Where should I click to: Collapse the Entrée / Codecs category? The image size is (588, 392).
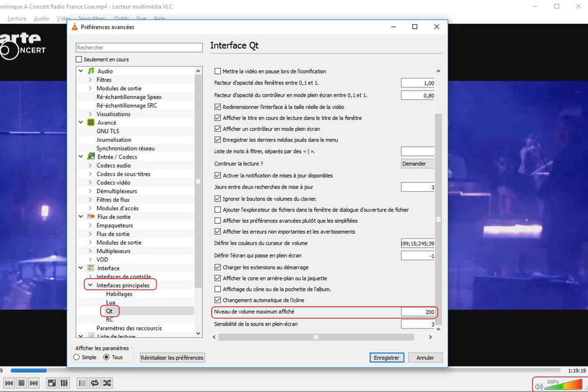coord(81,156)
